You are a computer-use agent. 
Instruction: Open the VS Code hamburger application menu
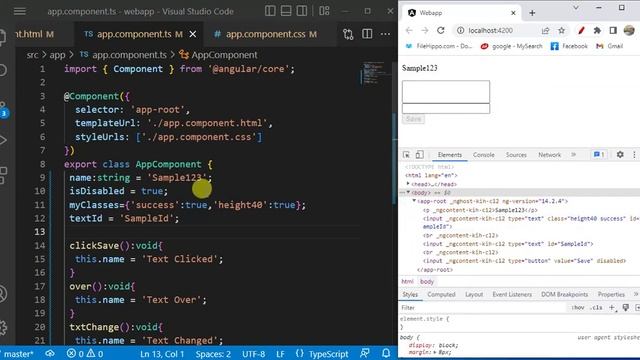pos(20,11)
